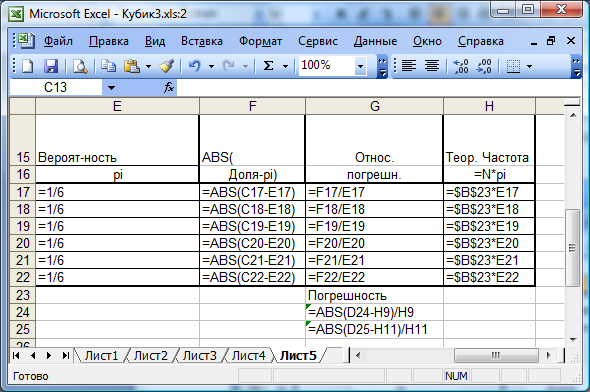This screenshot has width=590, height=392.
Task: Open the Сервис menu
Action: tap(318, 41)
